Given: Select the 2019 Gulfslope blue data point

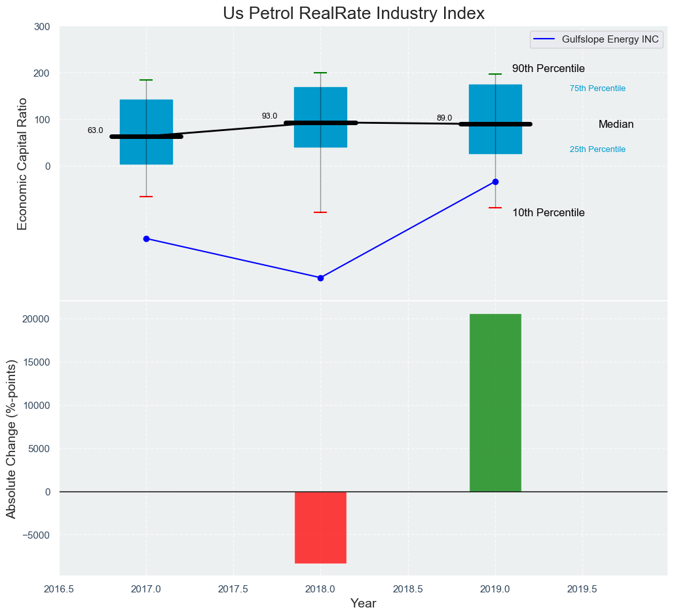Looking at the screenshot, I should coord(495,182).
